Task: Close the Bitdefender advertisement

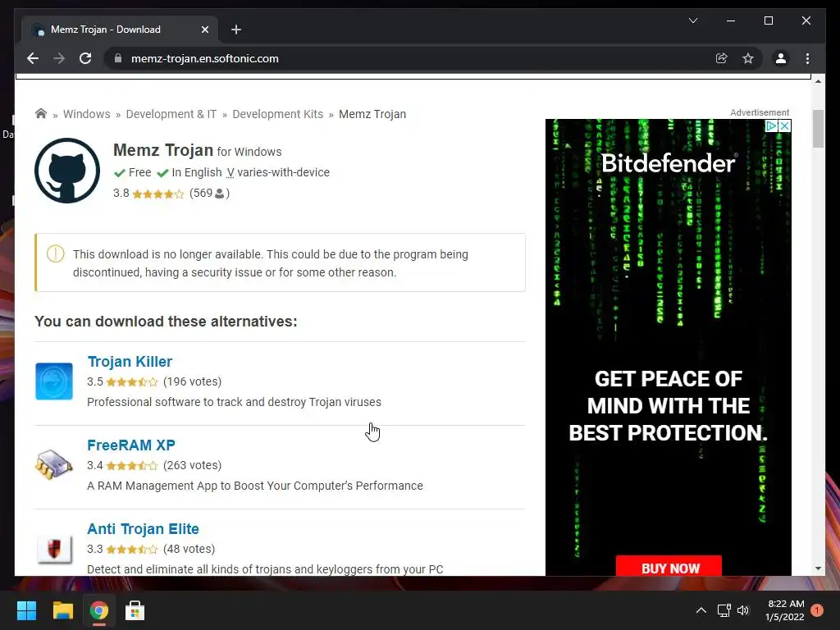Action: (784, 126)
